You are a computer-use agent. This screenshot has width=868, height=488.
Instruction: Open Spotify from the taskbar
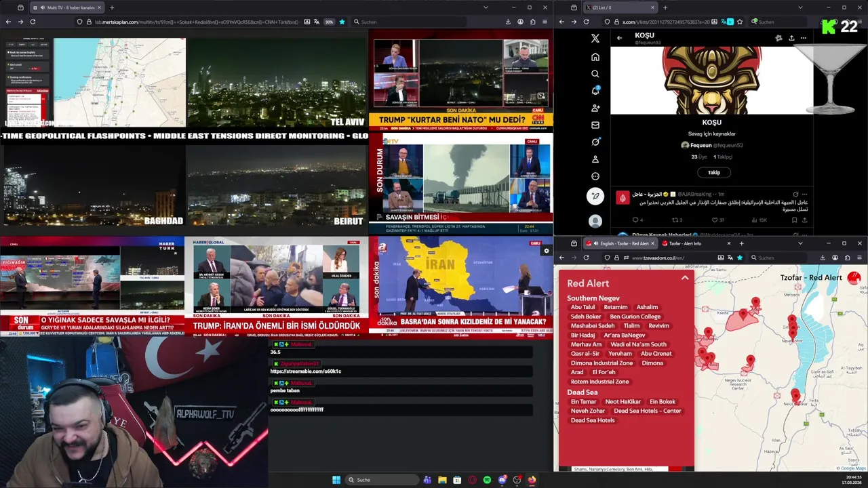coord(487,480)
